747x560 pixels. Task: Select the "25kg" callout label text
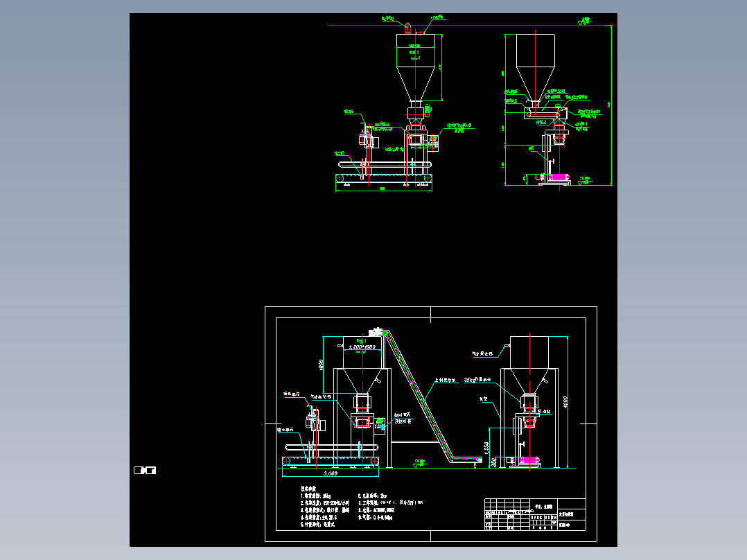(477, 380)
